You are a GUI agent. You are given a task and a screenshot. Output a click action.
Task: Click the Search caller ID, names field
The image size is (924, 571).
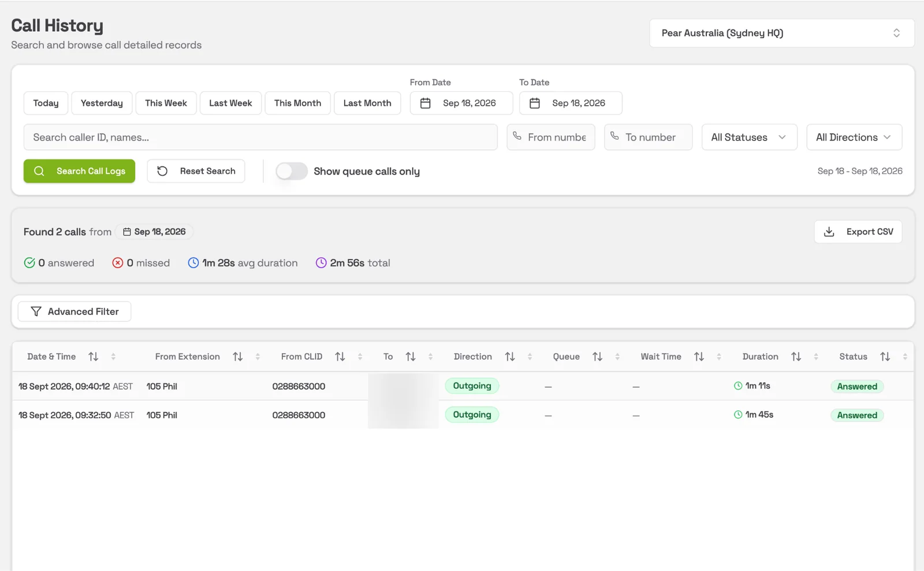pyautogui.click(x=260, y=137)
